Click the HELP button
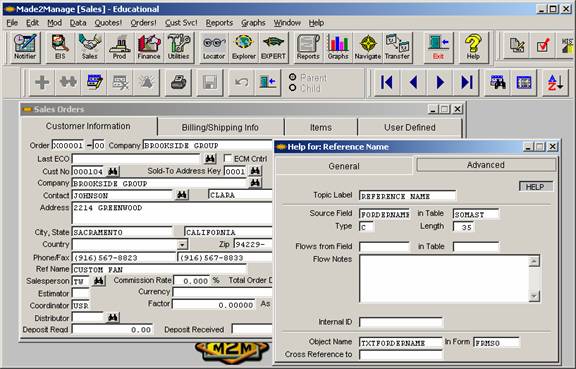The height and width of the screenshot is (369, 576). (536, 187)
